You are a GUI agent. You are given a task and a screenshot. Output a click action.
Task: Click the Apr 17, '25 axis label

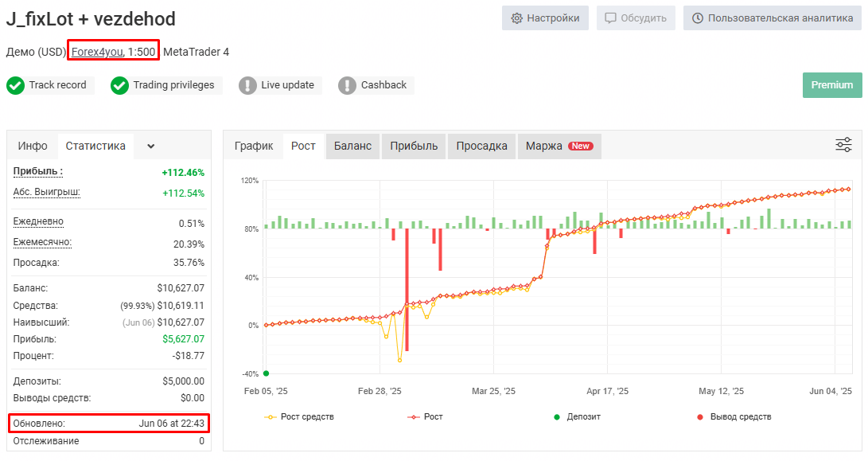pyautogui.click(x=607, y=391)
